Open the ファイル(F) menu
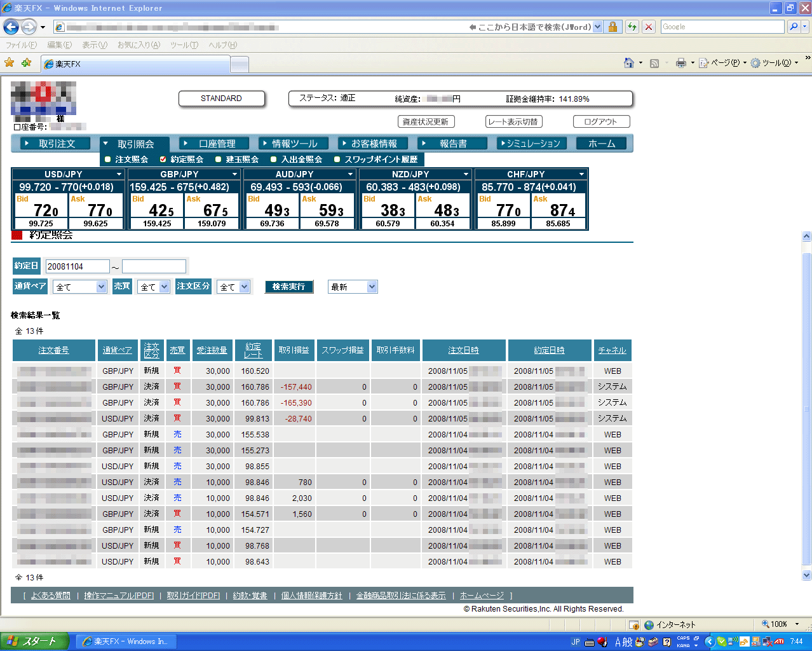 (x=21, y=45)
